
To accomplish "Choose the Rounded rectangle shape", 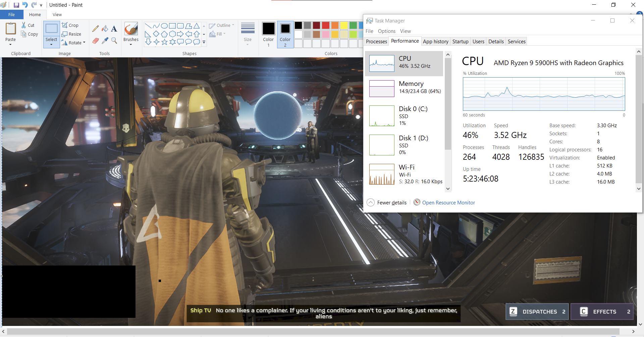I will coord(180,26).
